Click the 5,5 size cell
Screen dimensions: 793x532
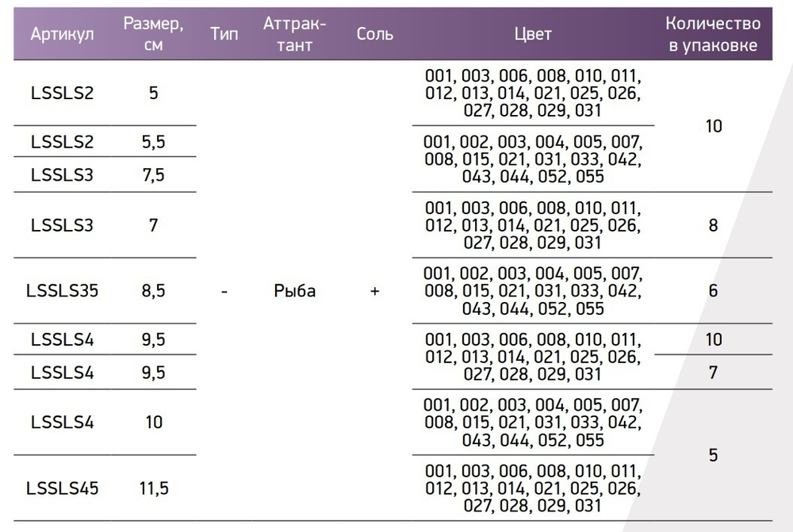(x=154, y=142)
